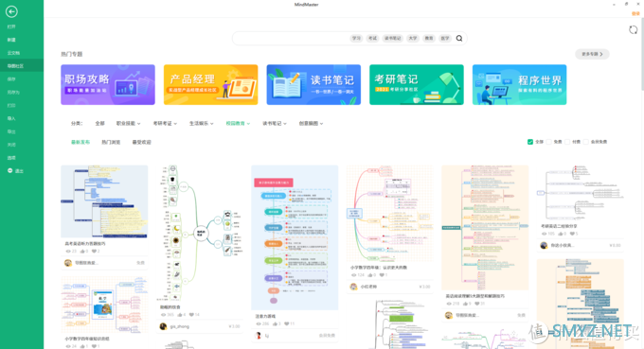Open the 职场攻略 topic banner
Viewport: 644px width, 349px height.
point(108,84)
